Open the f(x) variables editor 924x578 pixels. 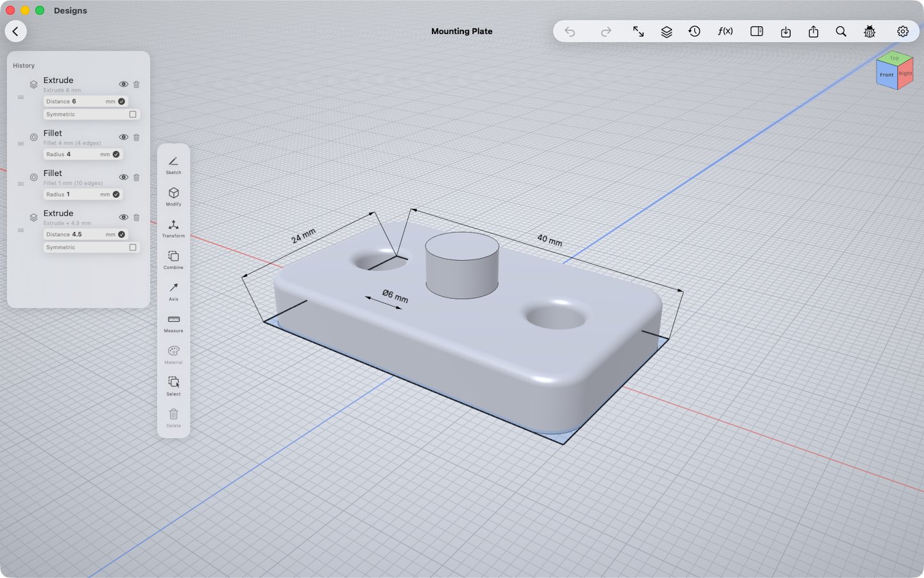(725, 31)
